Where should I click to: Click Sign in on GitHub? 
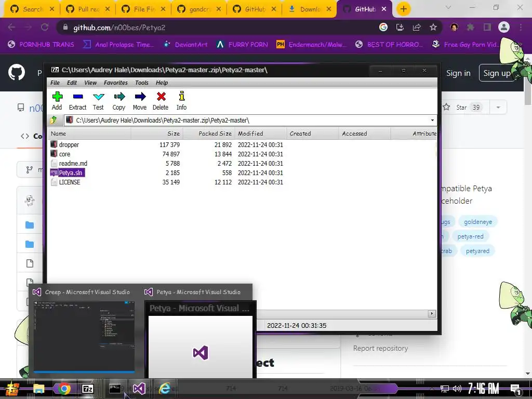(458, 73)
